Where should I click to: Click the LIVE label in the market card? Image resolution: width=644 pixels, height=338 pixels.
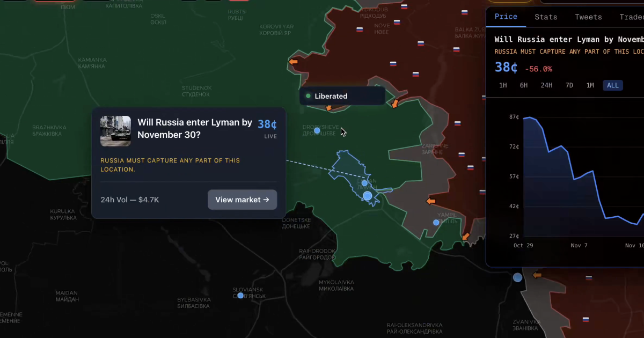pos(270,137)
